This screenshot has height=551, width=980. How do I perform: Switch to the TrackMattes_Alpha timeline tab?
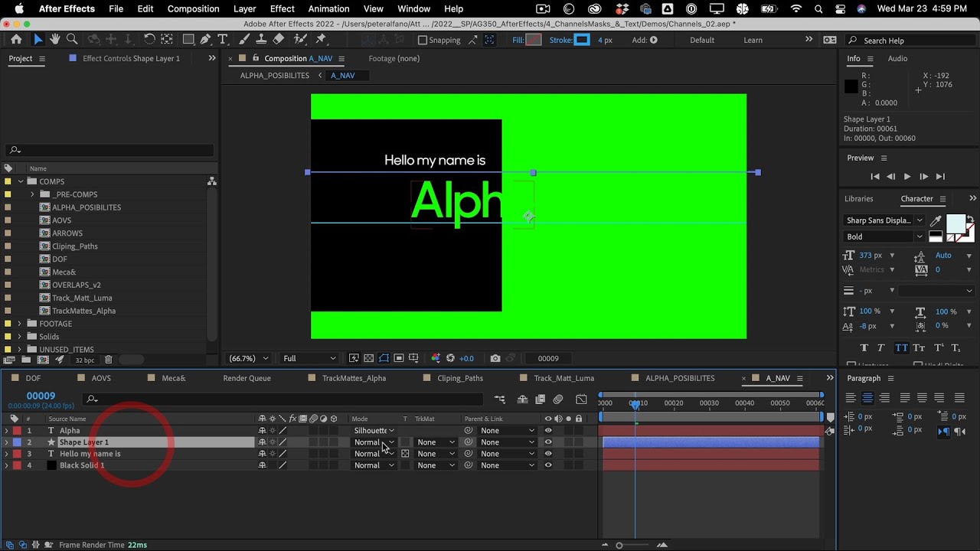click(x=354, y=378)
